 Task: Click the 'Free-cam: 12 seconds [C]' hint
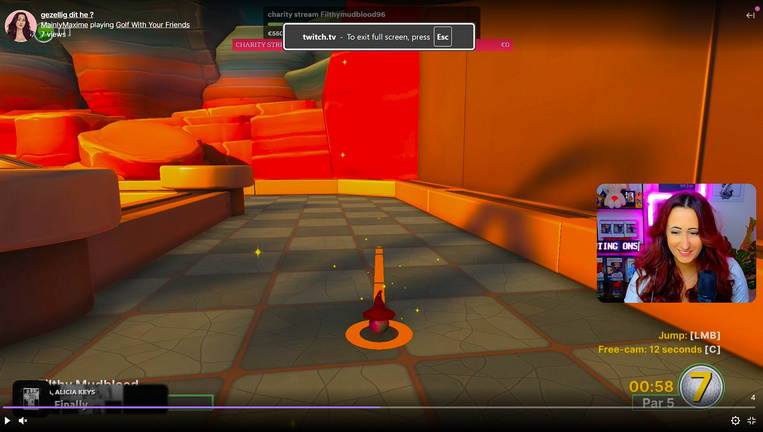point(659,349)
